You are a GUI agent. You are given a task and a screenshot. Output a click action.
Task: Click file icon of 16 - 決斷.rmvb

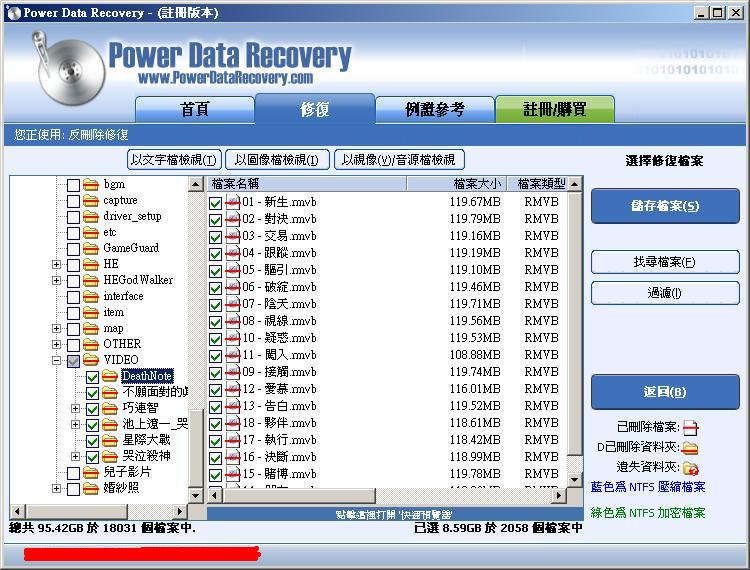232,458
